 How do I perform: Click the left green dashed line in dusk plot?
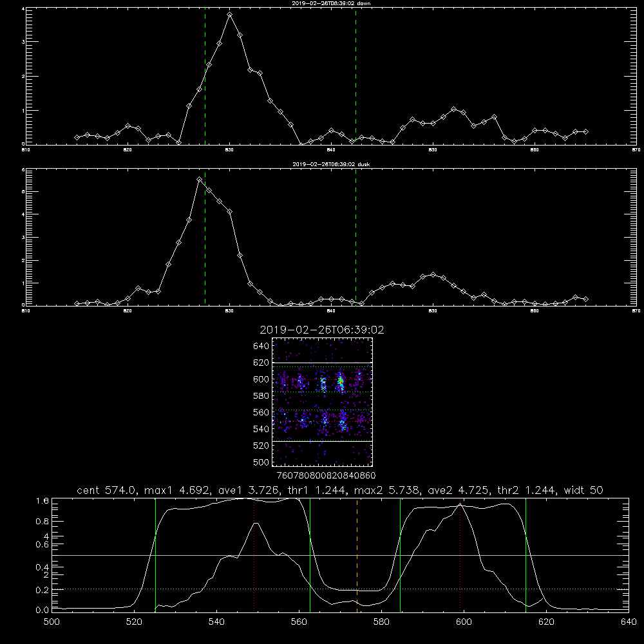coord(205,238)
